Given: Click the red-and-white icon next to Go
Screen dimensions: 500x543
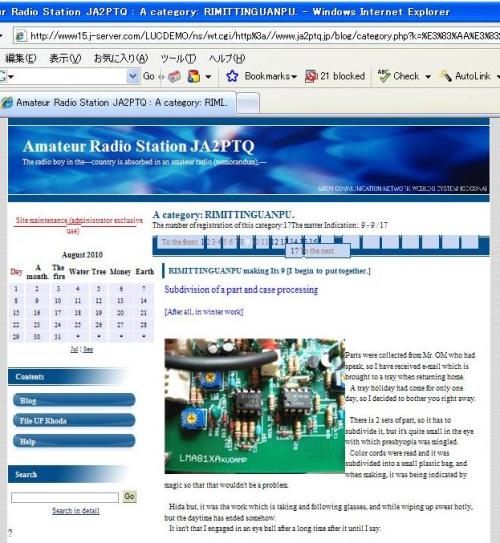Looking at the screenshot, I should pos(175,76).
